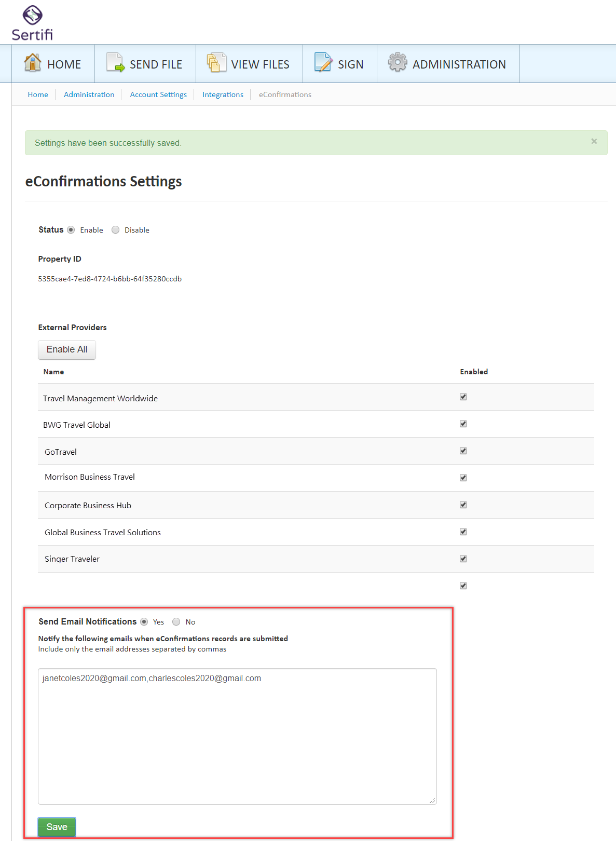Click the Status label

51,229
